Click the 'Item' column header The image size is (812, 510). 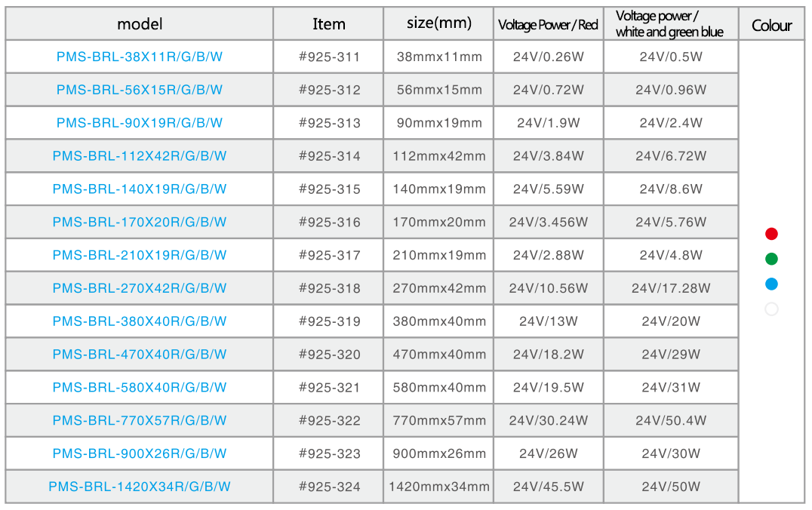[x=329, y=24]
